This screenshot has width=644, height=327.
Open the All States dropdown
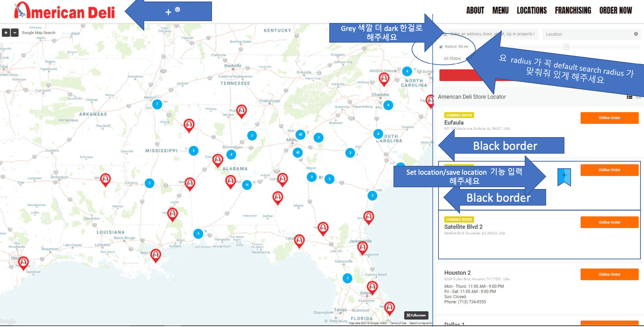click(x=452, y=59)
